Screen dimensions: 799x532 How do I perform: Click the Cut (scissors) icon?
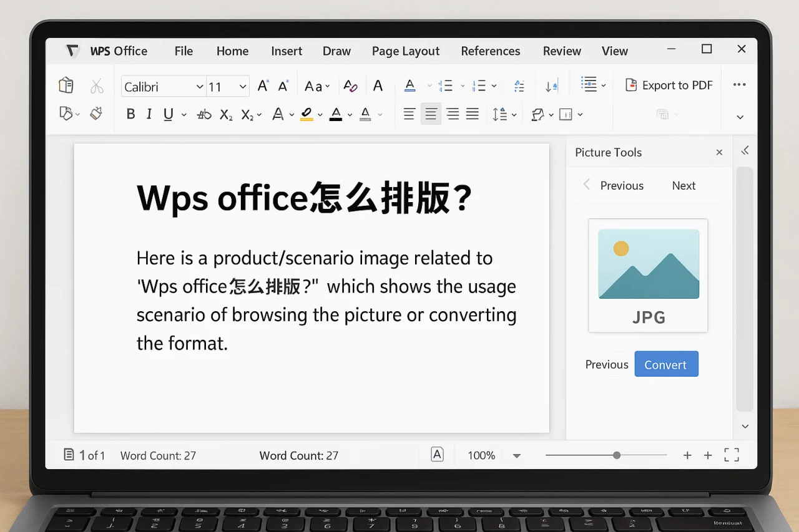pyautogui.click(x=97, y=85)
